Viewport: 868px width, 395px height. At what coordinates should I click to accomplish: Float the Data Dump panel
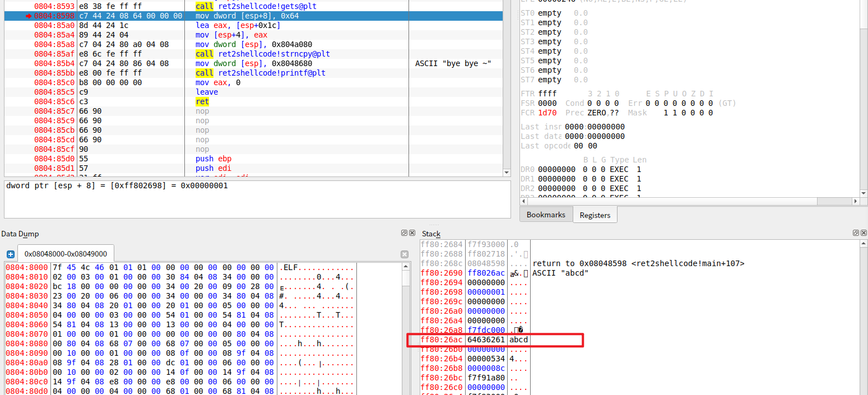point(404,233)
